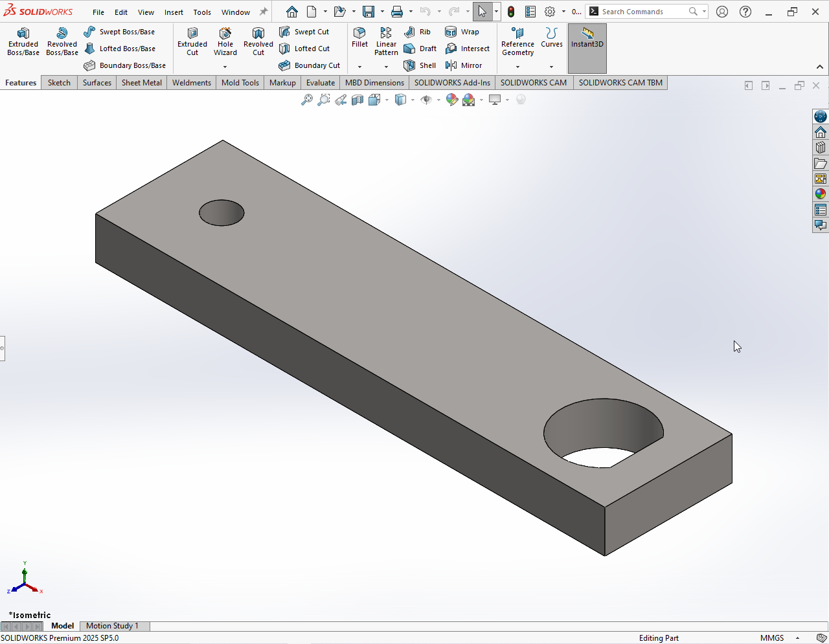Open the Hole Wizard tool
The width and height of the screenshot is (829, 644).
(225, 41)
